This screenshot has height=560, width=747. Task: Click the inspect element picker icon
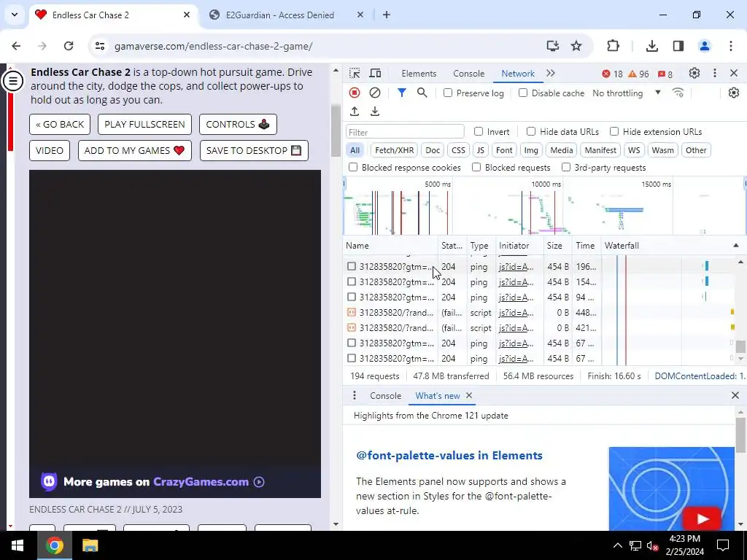[355, 74]
